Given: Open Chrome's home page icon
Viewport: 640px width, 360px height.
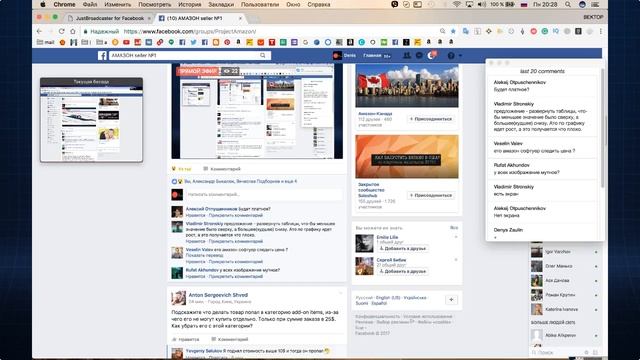Looking at the screenshot, I should click(x=72, y=31).
